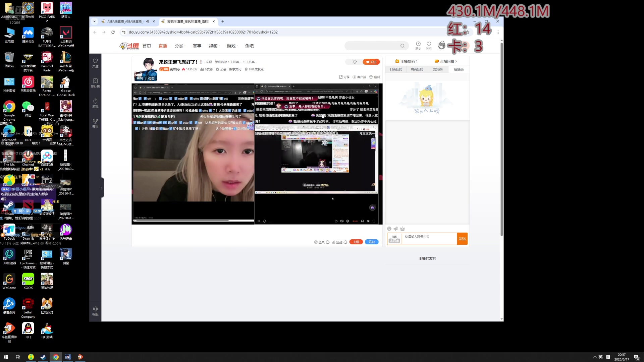Click the stream refresh icon
Image resolution: width=644 pixels, height=362 pixels.
pyautogui.click(x=265, y=221)
